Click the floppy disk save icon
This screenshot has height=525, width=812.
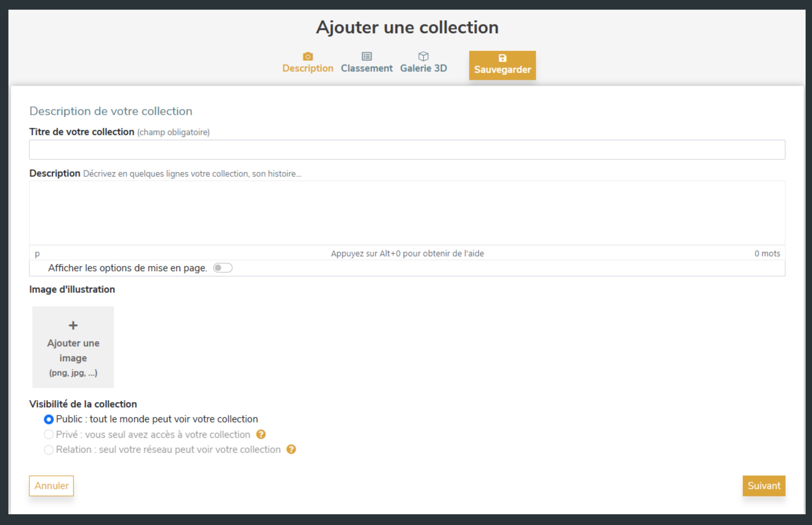pyautogui.click(x=502, y=58)
